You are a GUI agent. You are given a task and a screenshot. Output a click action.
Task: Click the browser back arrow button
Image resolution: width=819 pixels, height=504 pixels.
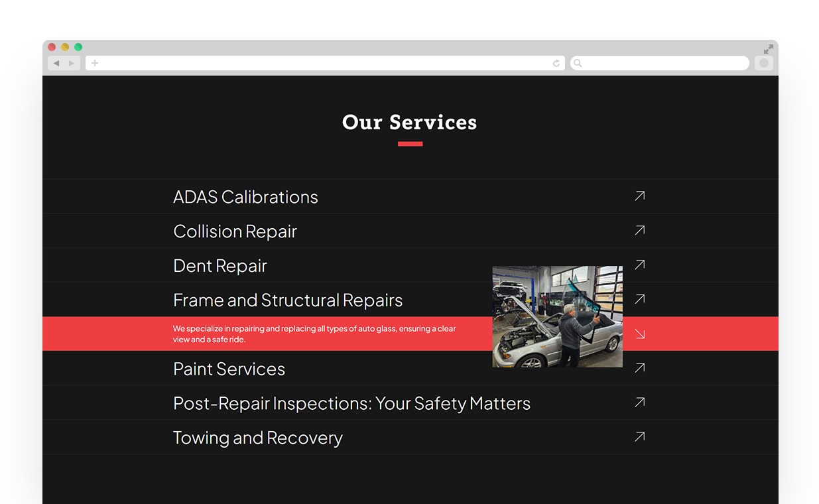pyautogui.click(x=56, y=63)
